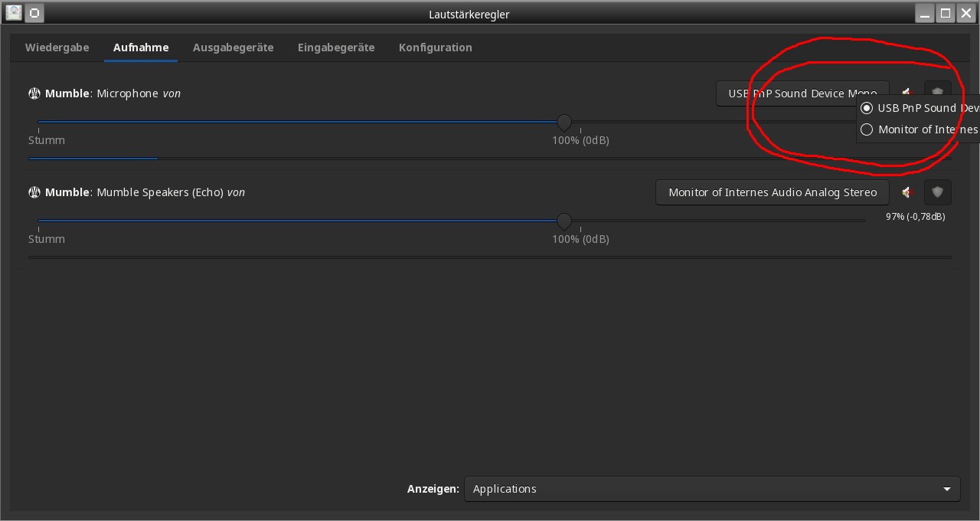The image size is (980, 521).
Task: Switch to the Wiedergabe tab
Action: (x=57, y=48)
